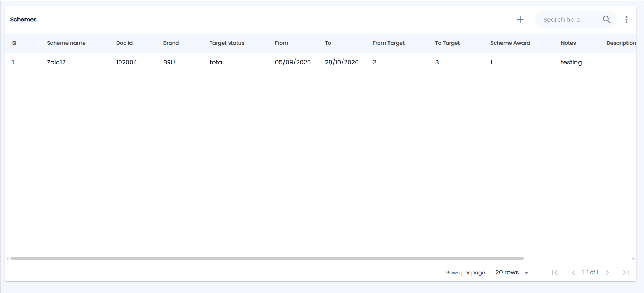Click the From Target column header
This screenshot has height=293, width=644.
pyautogui.click(x=388, y=43)
